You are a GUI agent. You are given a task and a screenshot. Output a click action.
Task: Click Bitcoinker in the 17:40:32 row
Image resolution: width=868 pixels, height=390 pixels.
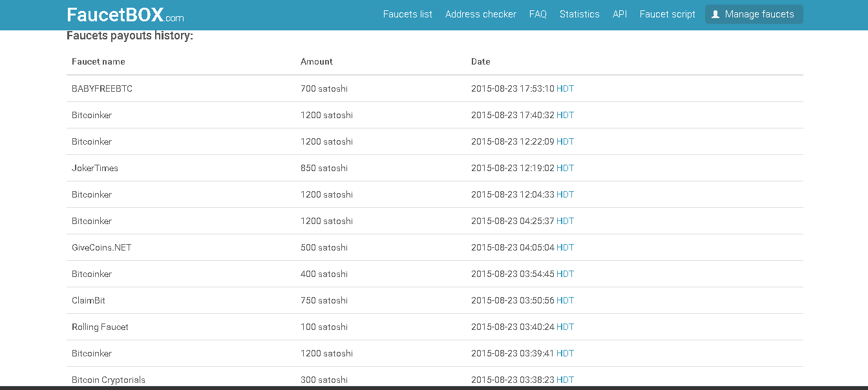click(x=92, y=115)
